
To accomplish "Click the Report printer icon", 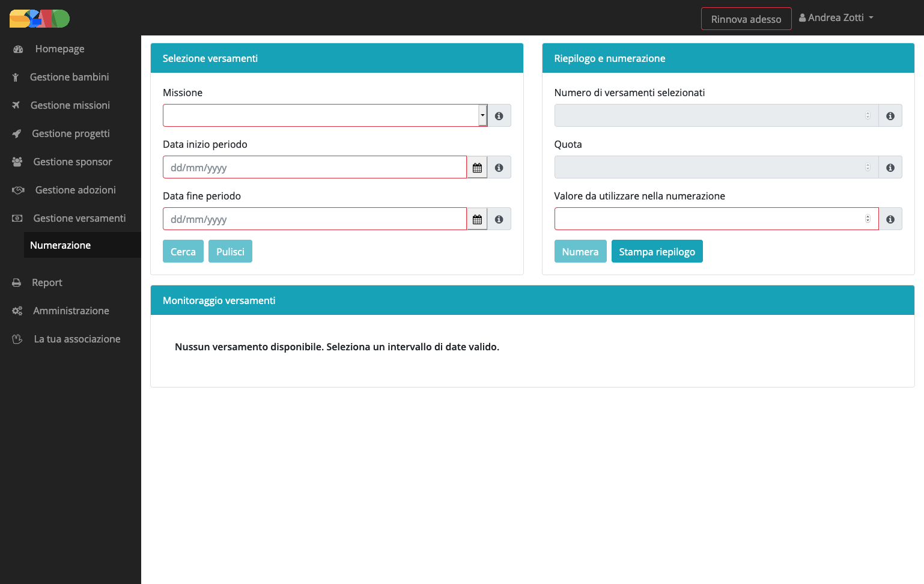I will click(17, 282).
